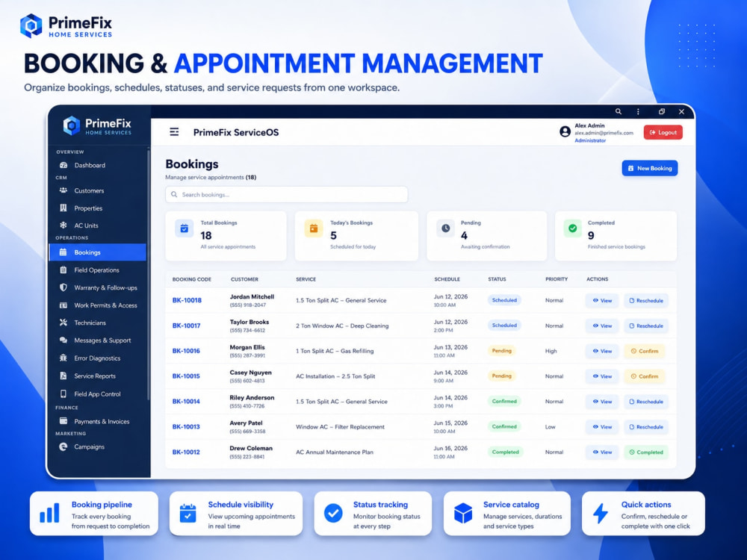Click service text AC Annual Maintenance Plan
This screenshot has width=747, height=560.
click(335, 452)
